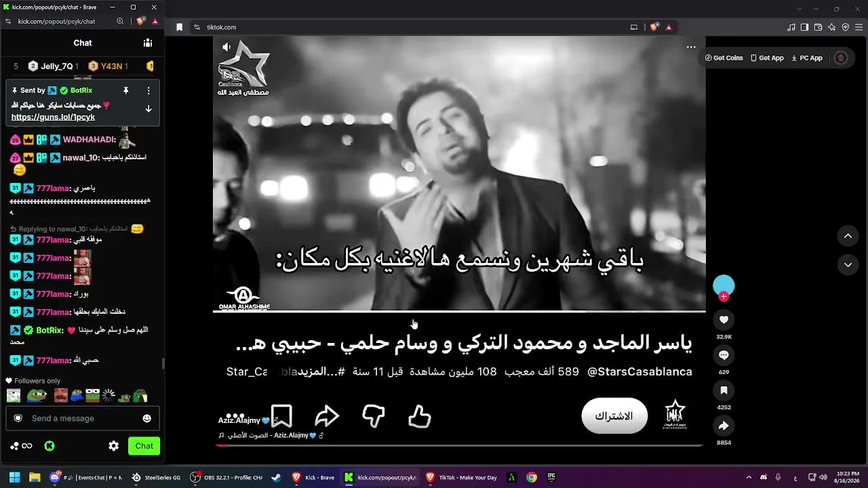Click the Get App button on TikTok

[x=767, y=58]
